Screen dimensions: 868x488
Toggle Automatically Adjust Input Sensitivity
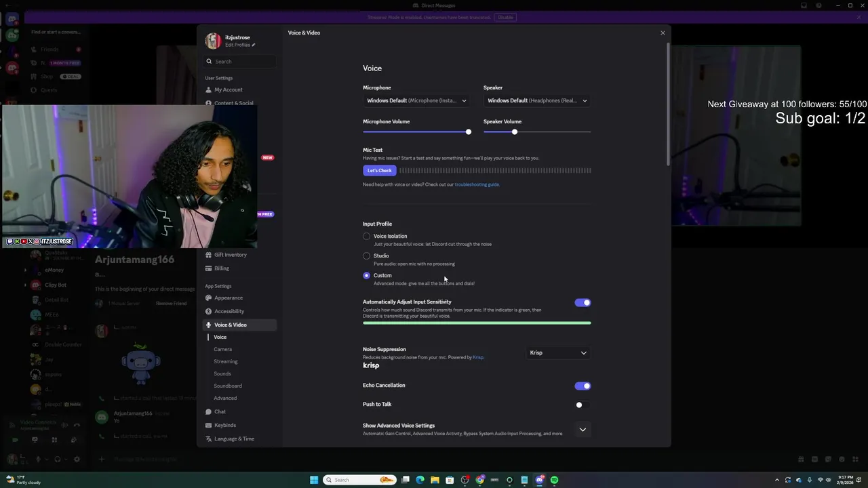tap(583, 302)
